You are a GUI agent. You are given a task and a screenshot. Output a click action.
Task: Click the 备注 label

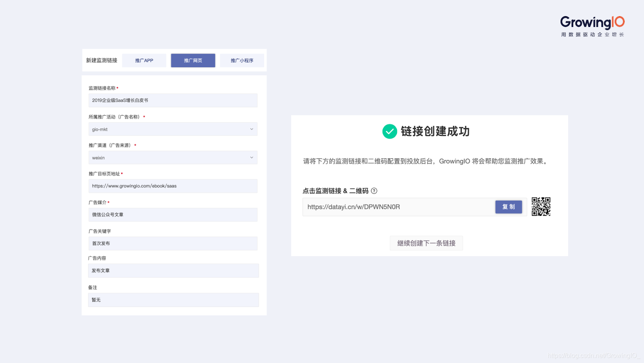93,288
